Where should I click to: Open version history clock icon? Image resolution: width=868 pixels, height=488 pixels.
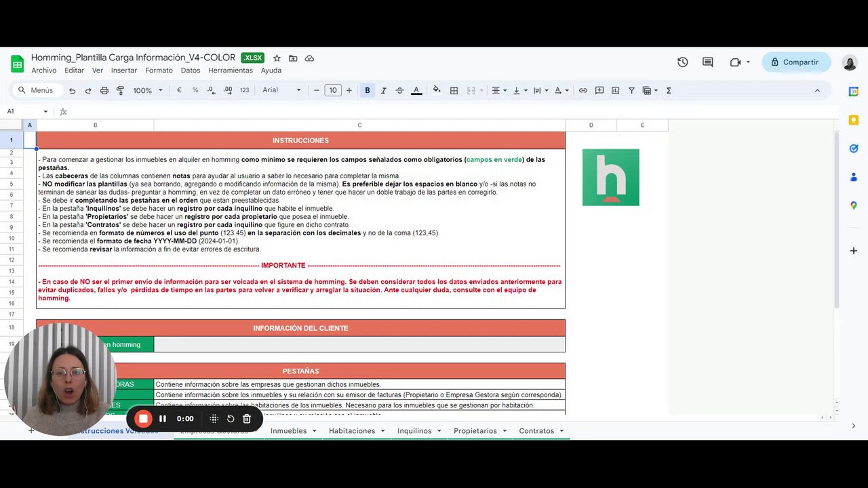(683, 62)
